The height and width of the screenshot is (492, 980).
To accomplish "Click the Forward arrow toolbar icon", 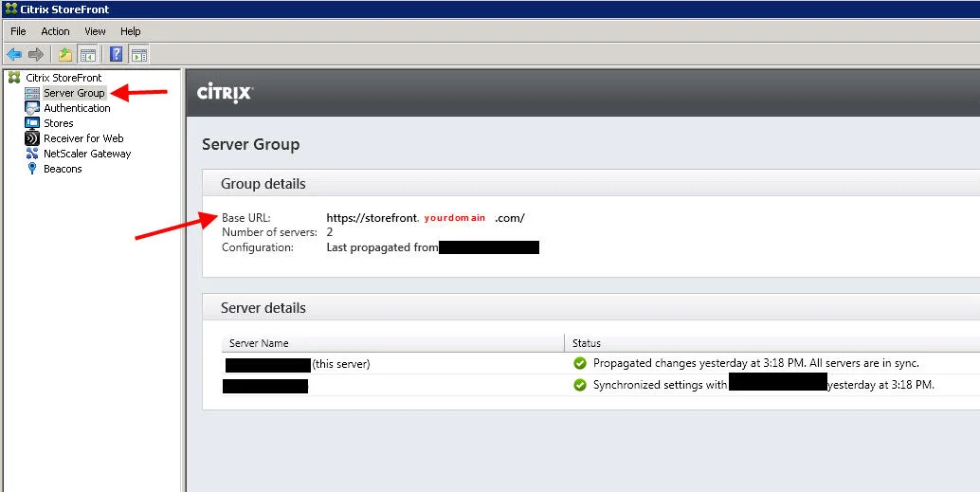I will pyautogui.click(x=36, y=54).
